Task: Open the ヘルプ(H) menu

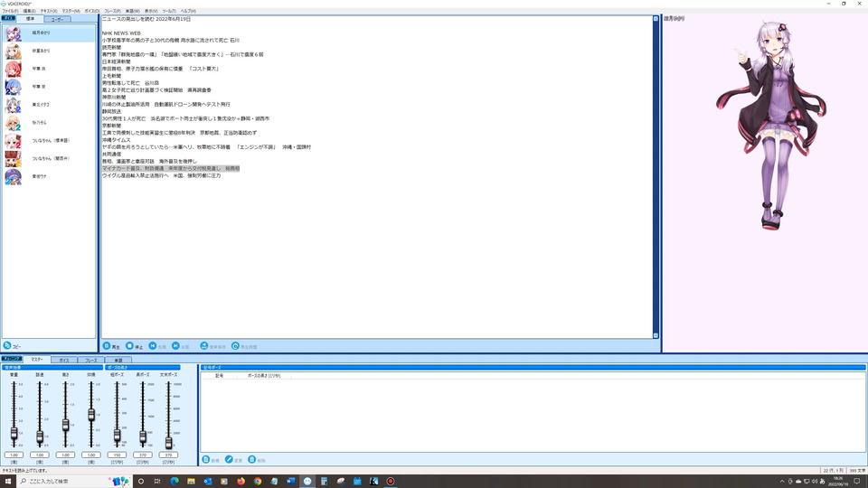Action: pos(188,11)
